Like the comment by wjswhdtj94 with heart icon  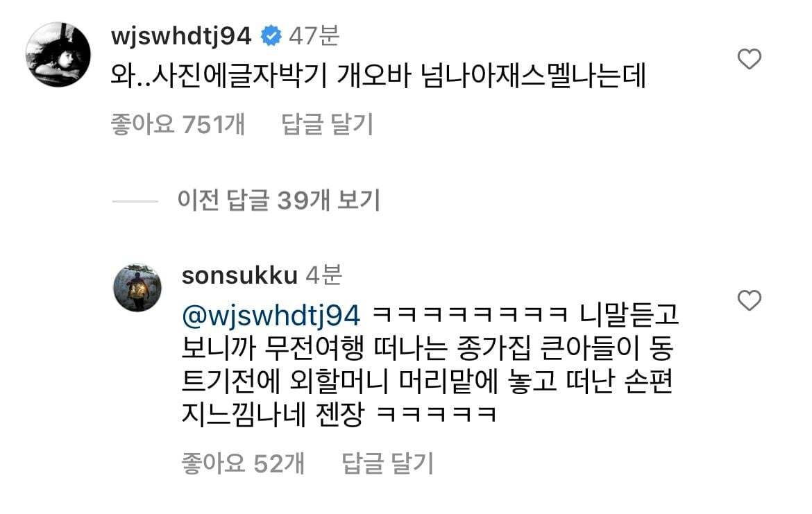[x=749, y=59]
